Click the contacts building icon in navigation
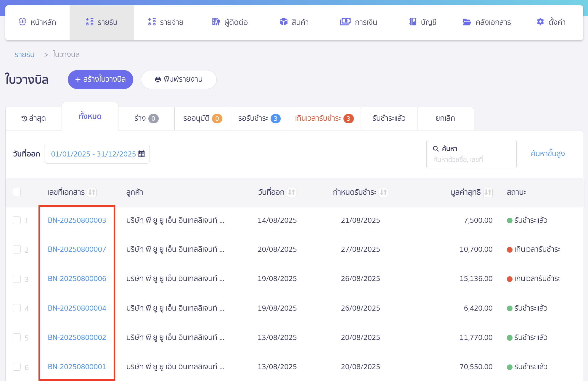Screen dimensions: 588x381 216,22
